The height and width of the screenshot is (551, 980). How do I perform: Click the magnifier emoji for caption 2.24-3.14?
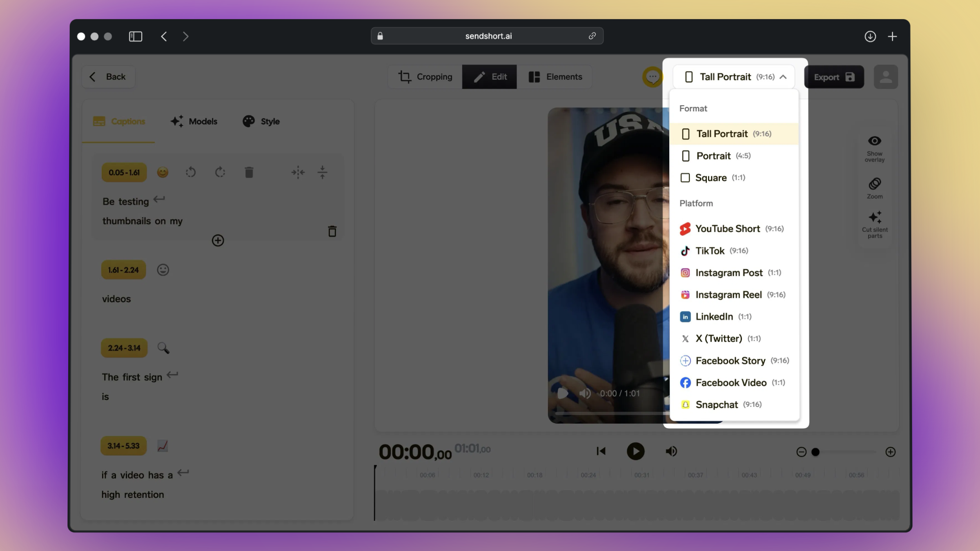pyautogui.click(x=163, y=348)
